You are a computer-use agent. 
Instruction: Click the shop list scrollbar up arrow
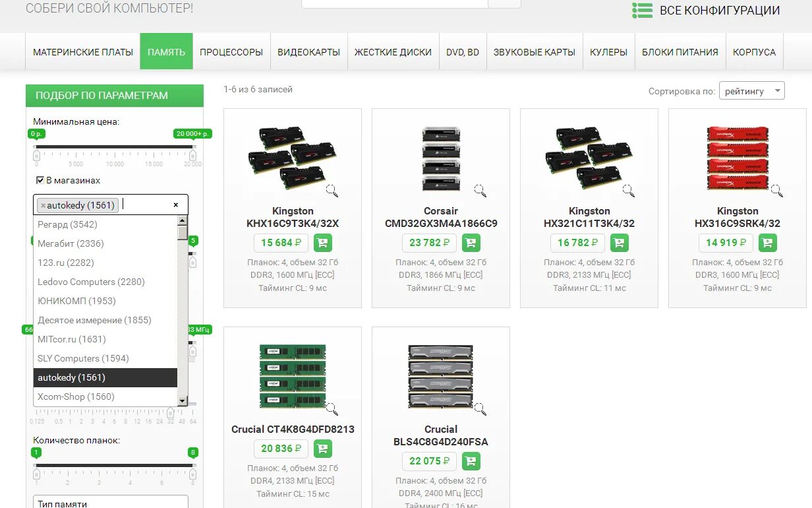coord(183,220)
